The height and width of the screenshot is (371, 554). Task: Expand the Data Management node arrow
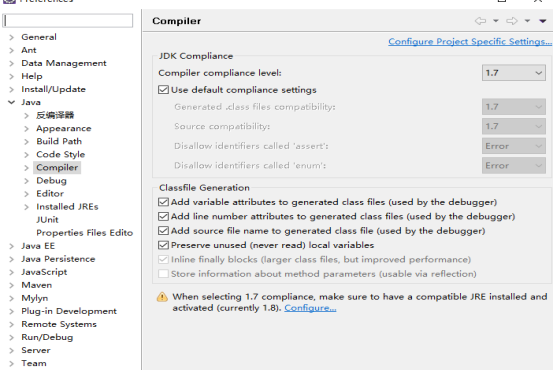coord(12,63)
